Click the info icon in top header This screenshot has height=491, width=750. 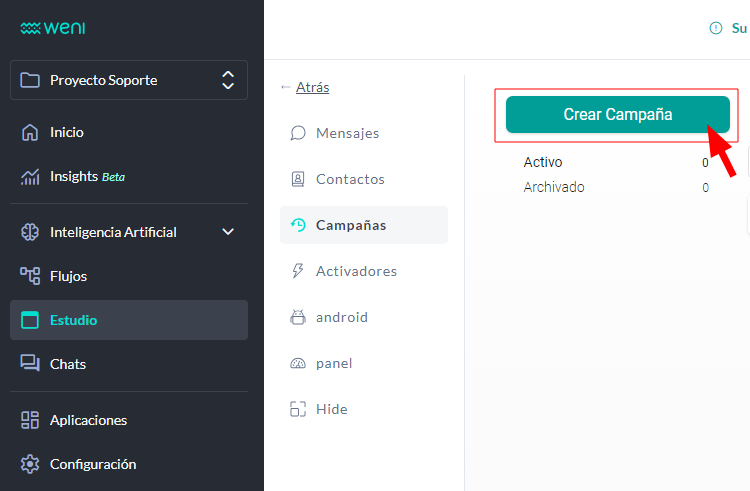716,28
